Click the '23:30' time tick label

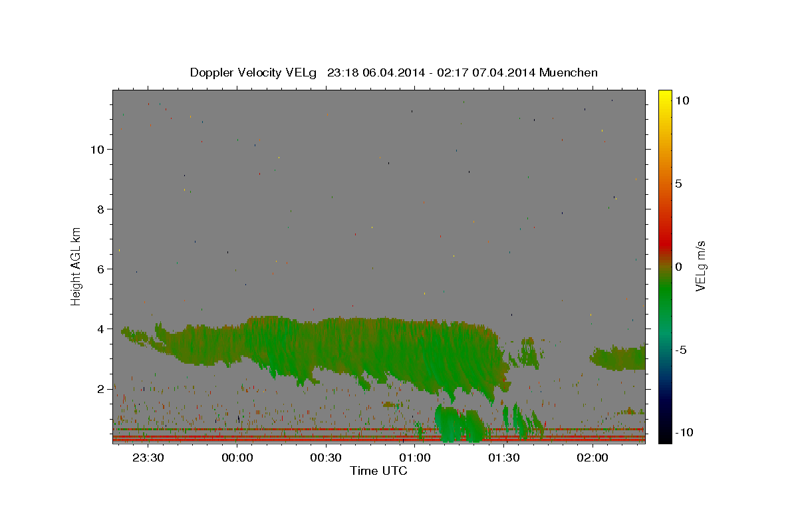[148, 458]
